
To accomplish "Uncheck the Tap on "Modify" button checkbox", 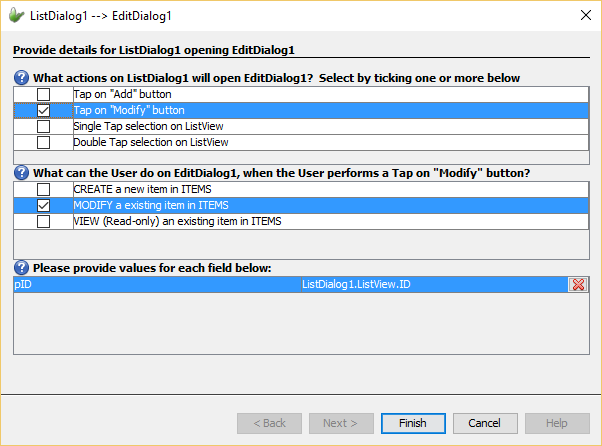I will tap(44, 110).
